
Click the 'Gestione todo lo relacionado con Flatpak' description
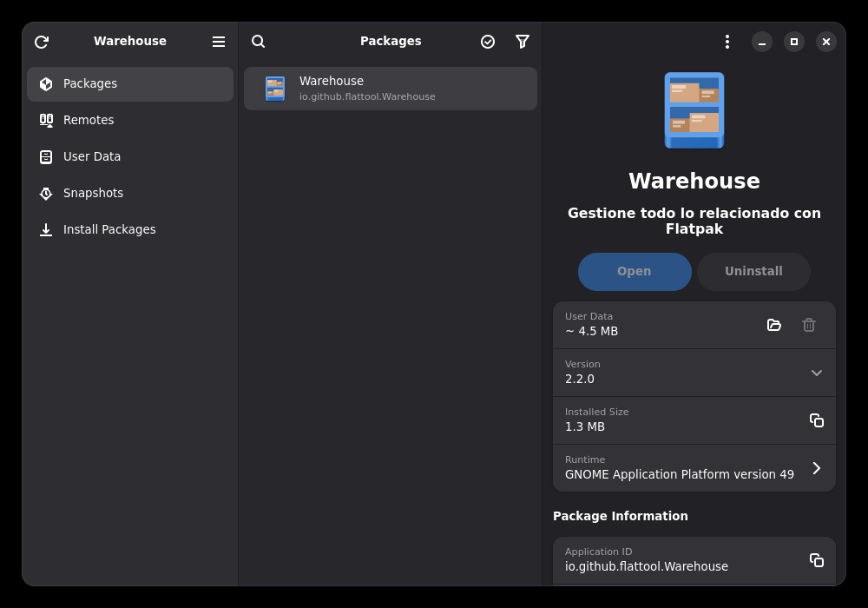pyautogui.click(x=694, y=221)
